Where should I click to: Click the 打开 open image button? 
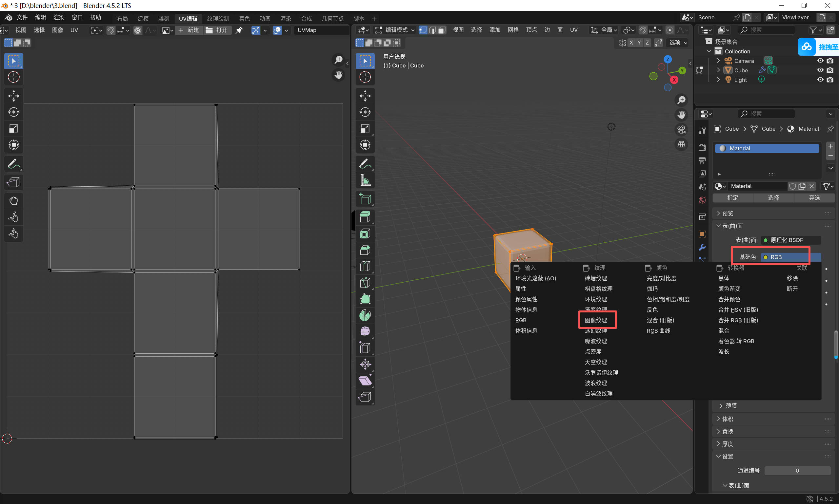point(217,30)
